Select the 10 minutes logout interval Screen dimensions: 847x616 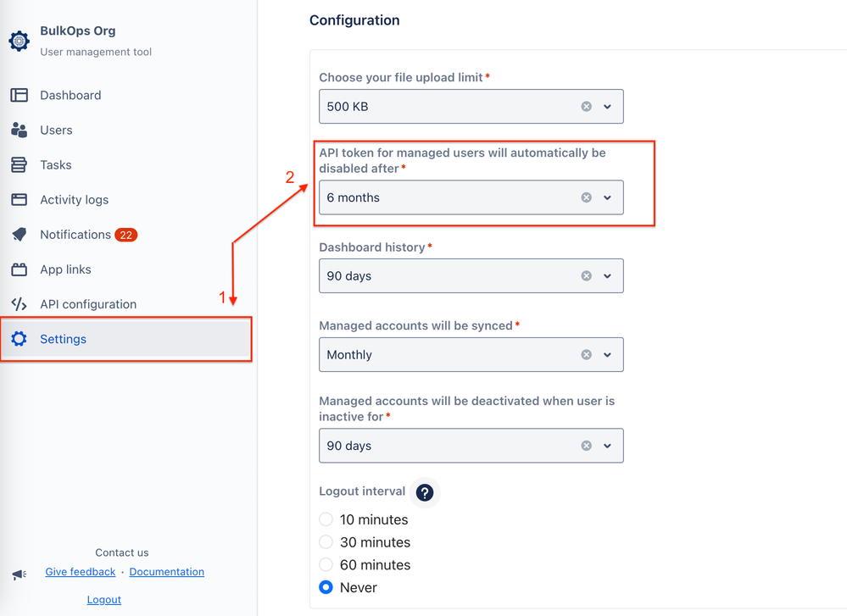(x=326, y=519)
